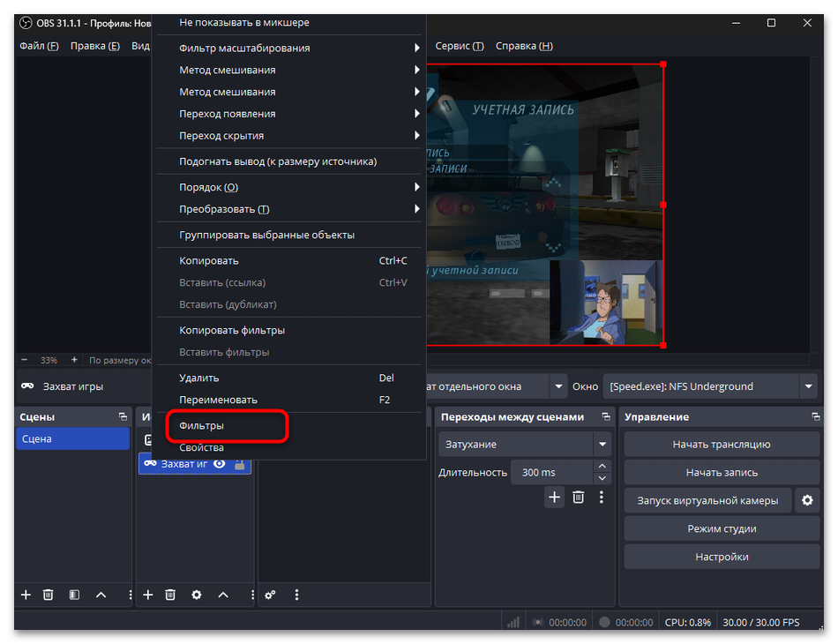The height and width of the screenshot is (644, 838).
Task: Toggle lock on Захват игры source
Action: pyautogui.click(x=239, y=464)
